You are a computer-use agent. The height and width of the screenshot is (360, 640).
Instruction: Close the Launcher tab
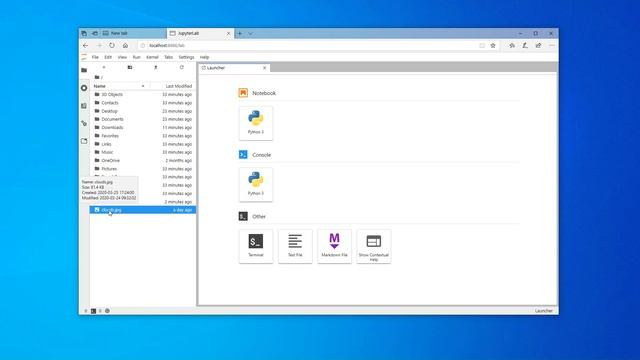264,68
